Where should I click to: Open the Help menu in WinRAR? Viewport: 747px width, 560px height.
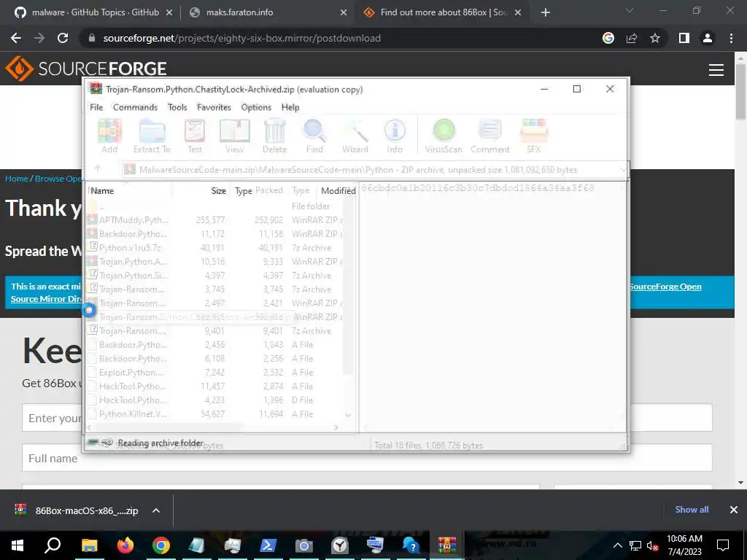[x=290, y=107]
